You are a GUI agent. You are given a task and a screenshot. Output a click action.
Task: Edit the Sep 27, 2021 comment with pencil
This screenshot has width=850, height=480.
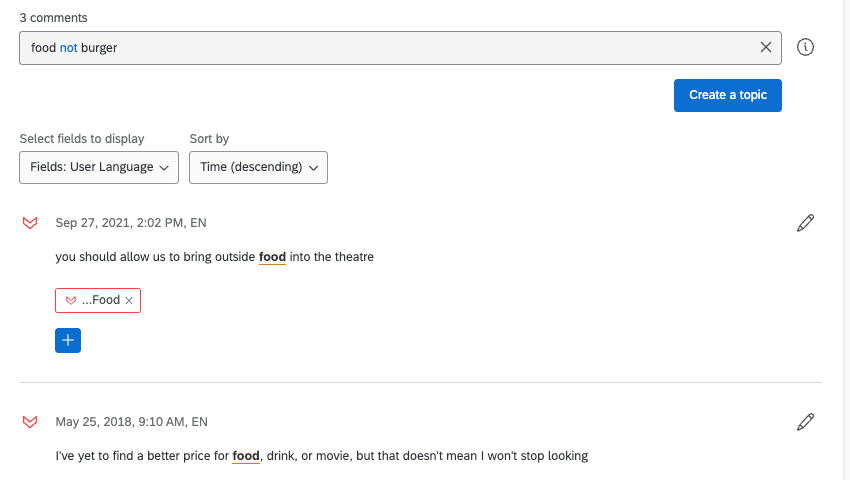[x=805, y=223]
